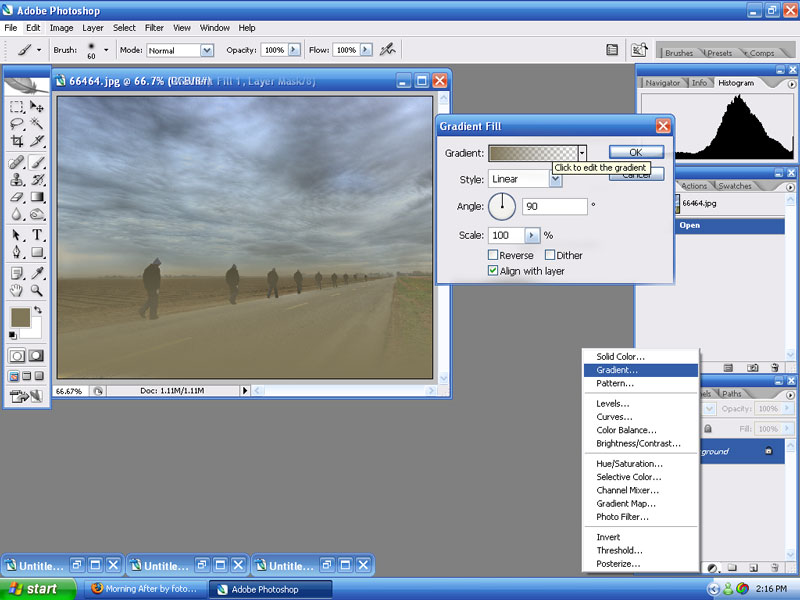The height and width of the screenshot is (600, 800).
Task: Select the Type tool
Action: pos(37,235)
